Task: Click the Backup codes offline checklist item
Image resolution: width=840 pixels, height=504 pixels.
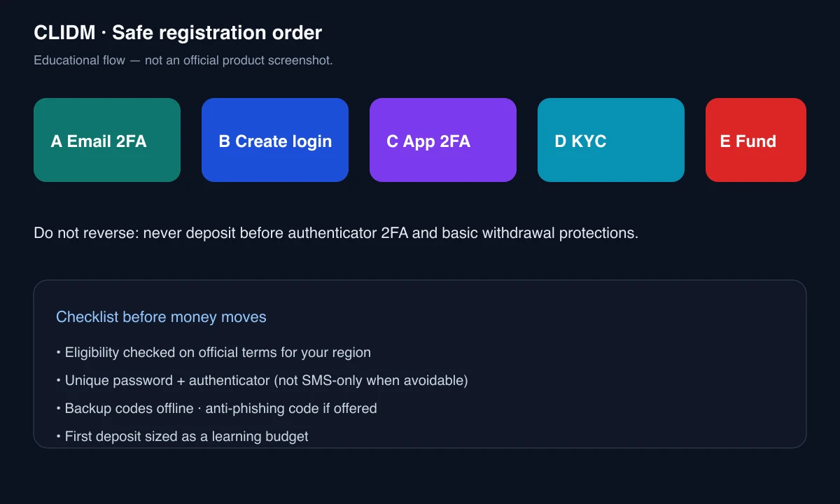Action: pos(216,408)
